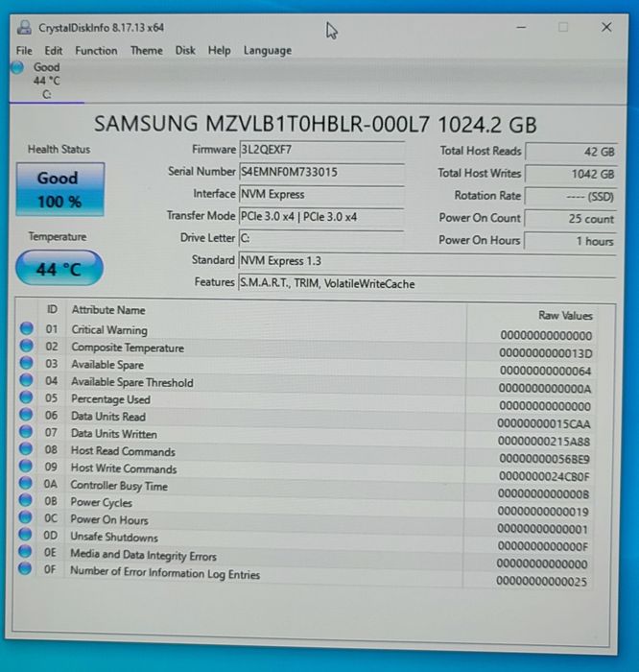The width and height of the screenshot is (639, 672).
Task: Click the status orb for attribute 0C Power On Hours
Action: pyautogui.click(x=25, y=517)
